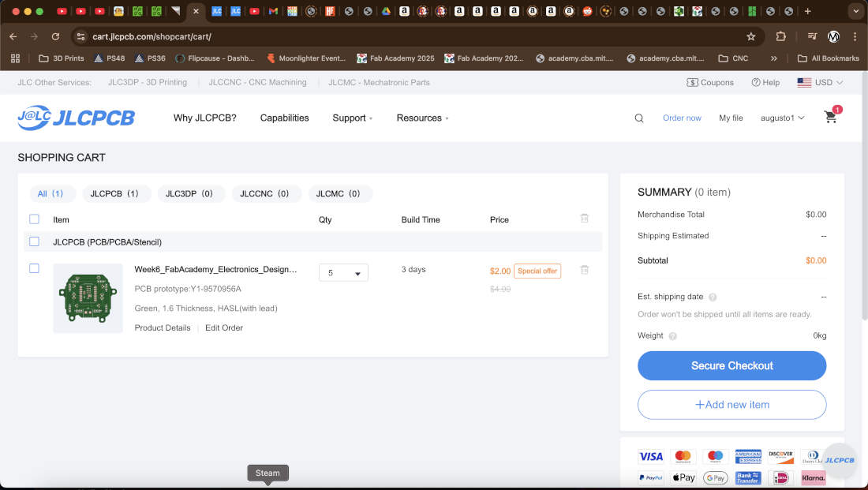The image size is (868, 490).
Task: Open the Gmail tab in the tab strip
Action: (273, 11)
